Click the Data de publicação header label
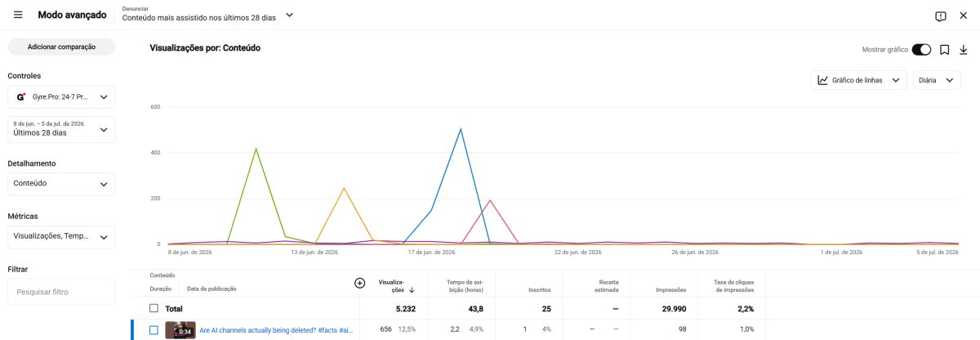Screen dimensions: 980x340 (x=212, y=289)
